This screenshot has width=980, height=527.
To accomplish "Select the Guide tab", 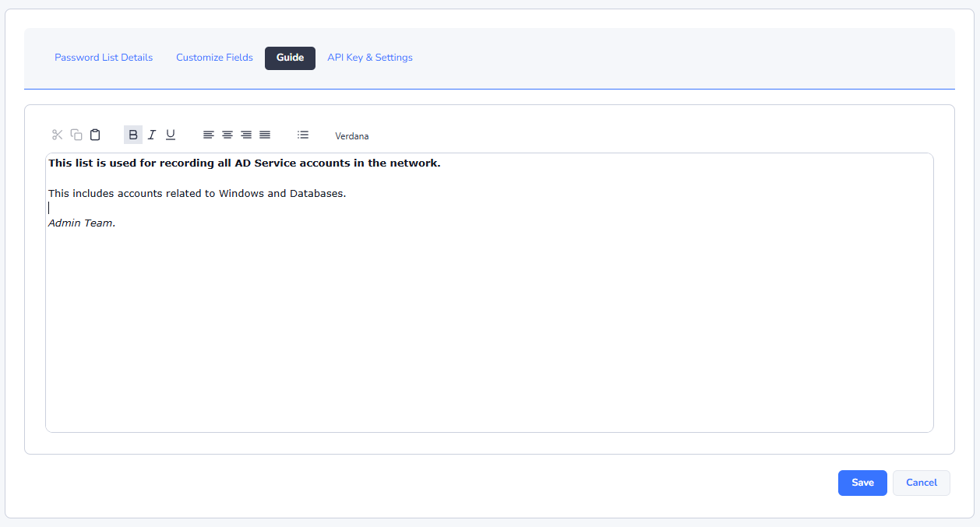I will coord(290,58).
